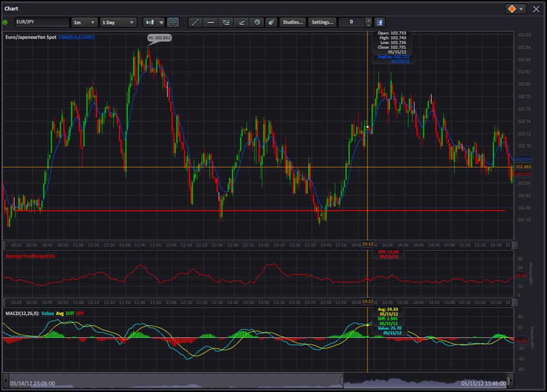Image resolution: width=547 pixels, height=392 pixels.
Task: Click the left handle of price time axis scrollbar
Action: point(4,245)
